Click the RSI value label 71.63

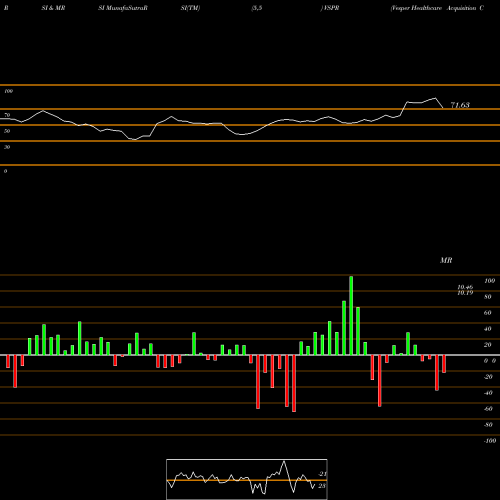460,105
